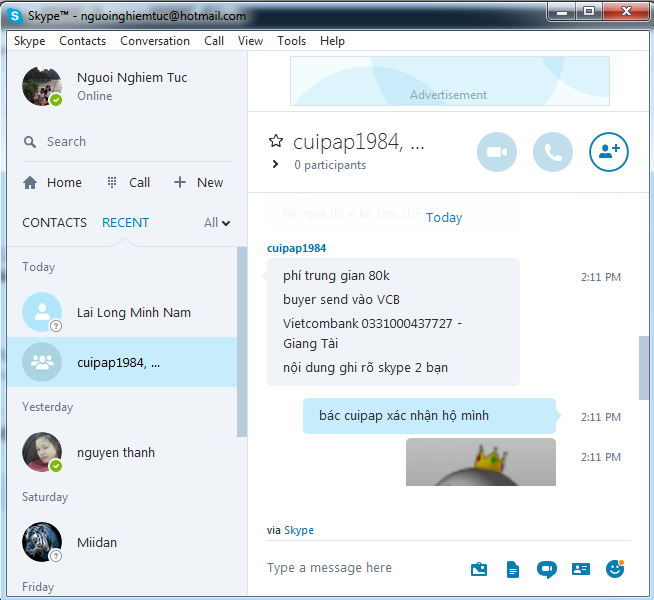Open the Skype menu
This screenshot has height=600, width=654.
(30, 41)
